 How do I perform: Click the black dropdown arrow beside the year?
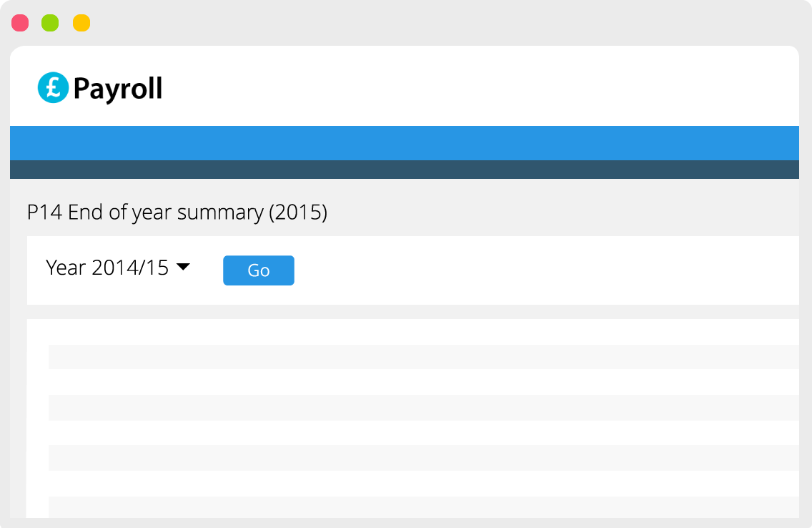click(x=183, y=267)
